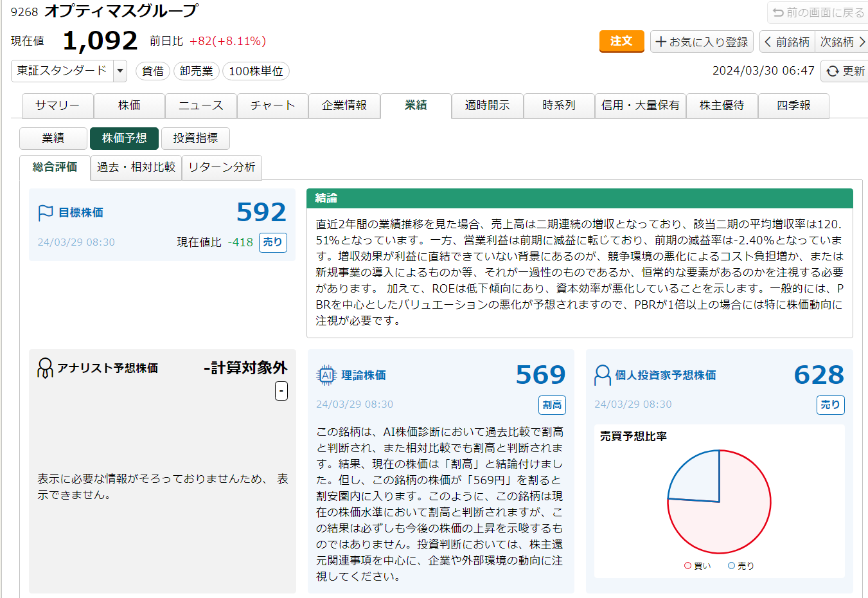Click the 目標株価 heading
868x598 pixels.
point(81,213)
